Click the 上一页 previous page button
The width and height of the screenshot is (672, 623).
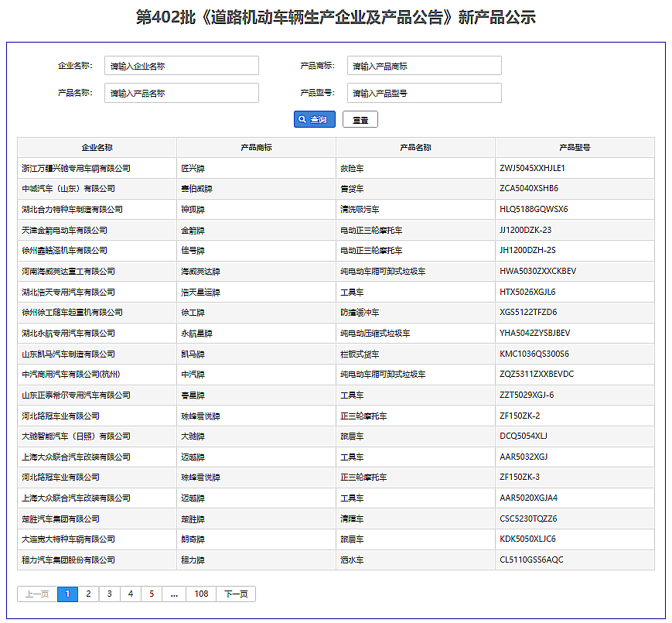pos(37,594)
